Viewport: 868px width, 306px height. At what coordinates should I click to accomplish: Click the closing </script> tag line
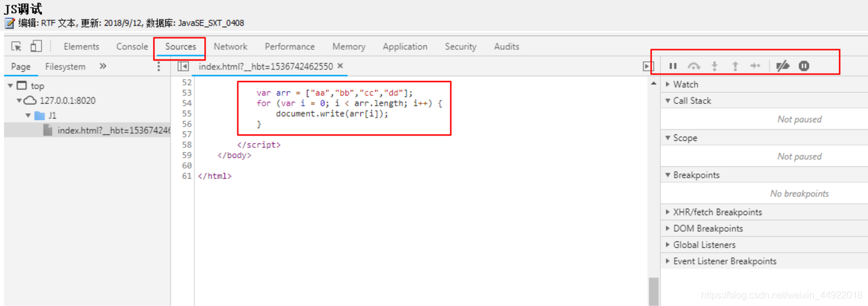tap(258, 145)
